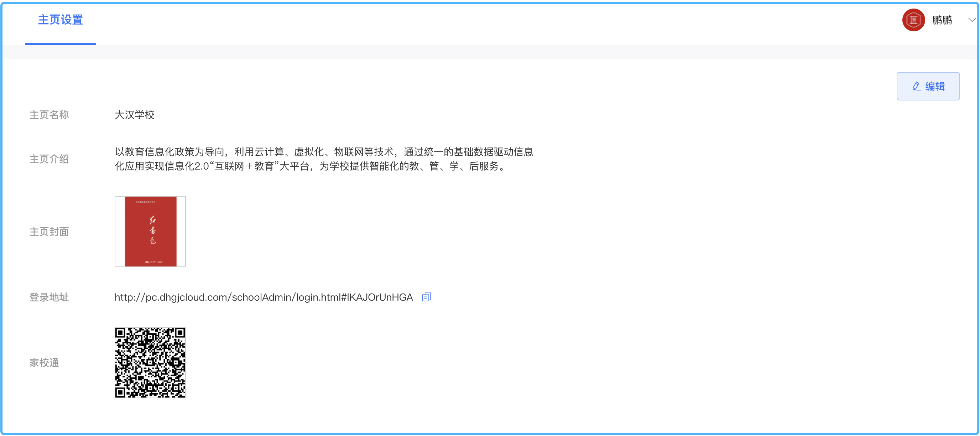Viewport: 980px width, 436px height.
Task: Tap the duplicate icon after the schoolAdmin link
Action: click(x=427, y=297)
